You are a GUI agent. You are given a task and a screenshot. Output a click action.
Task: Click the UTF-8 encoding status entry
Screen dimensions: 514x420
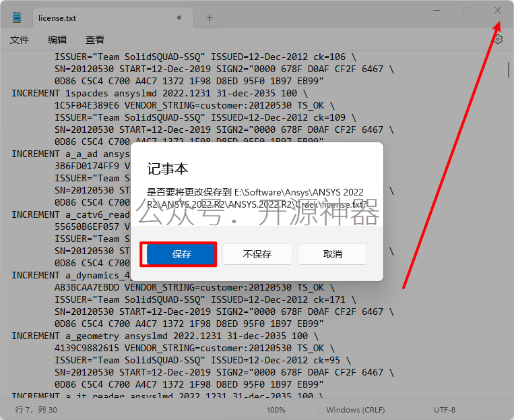[x=445, y=410]
